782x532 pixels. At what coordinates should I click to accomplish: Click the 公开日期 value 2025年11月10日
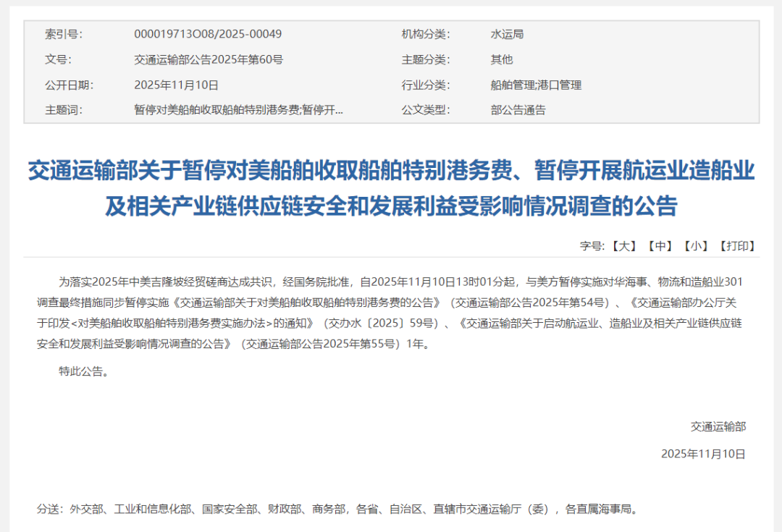coord(176,85)
